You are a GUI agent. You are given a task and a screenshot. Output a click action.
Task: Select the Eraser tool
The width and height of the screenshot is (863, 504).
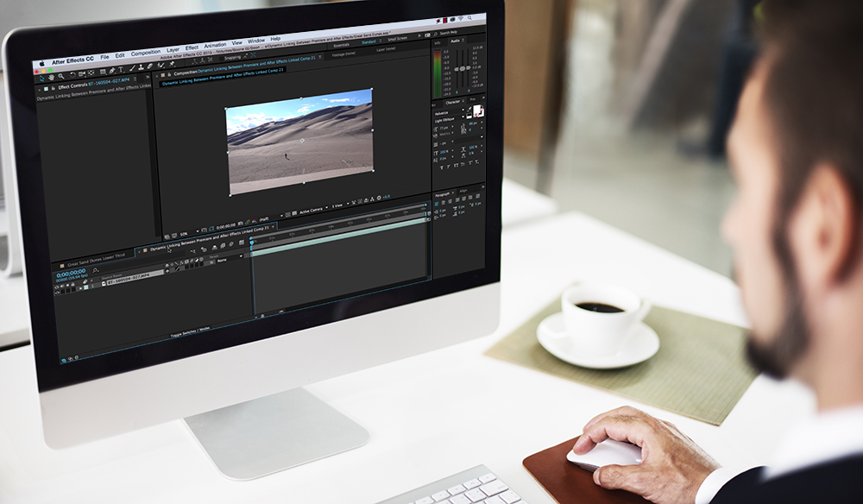click(149, 66)
